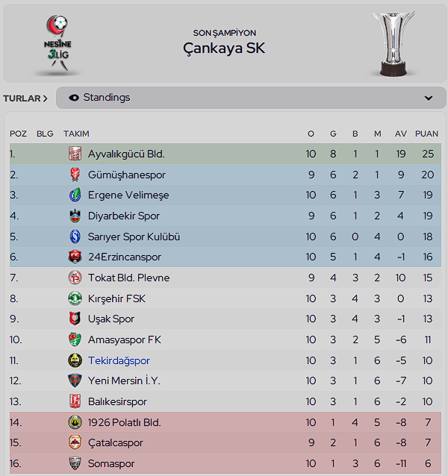Open the Çankaya SK champion link
This screenshot has width=448, height=476.
pyautogui.click(x=224, y=48)
